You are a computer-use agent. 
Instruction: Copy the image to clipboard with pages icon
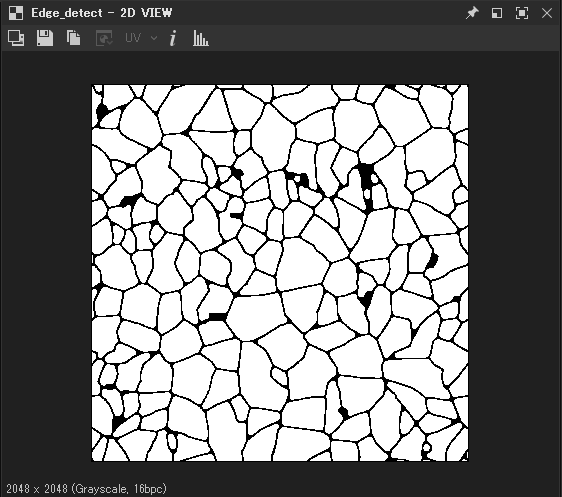tap(73, 38)
